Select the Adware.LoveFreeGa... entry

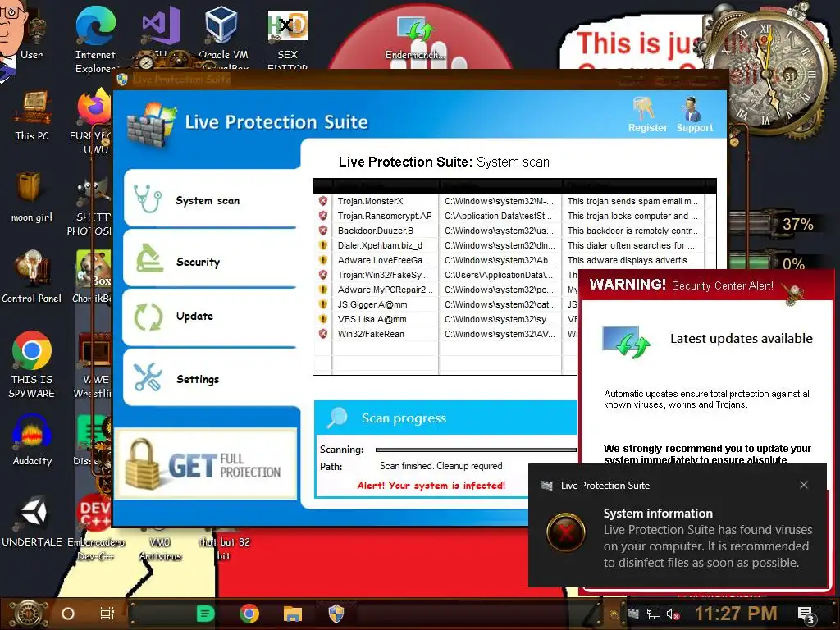[x=514, y=260]
